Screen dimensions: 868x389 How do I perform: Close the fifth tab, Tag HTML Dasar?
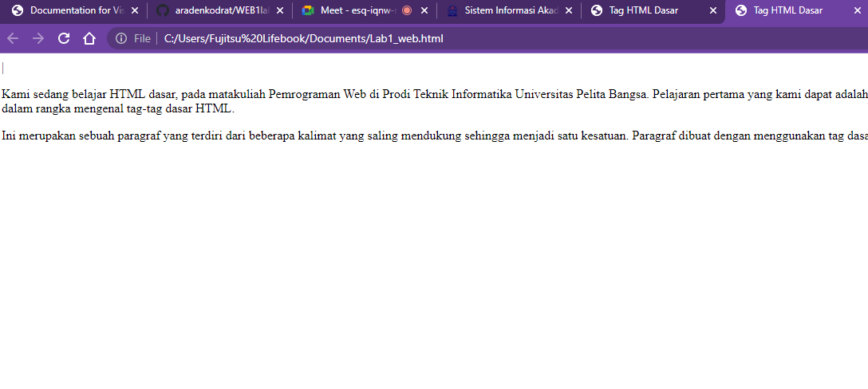[x=713, y=10]
